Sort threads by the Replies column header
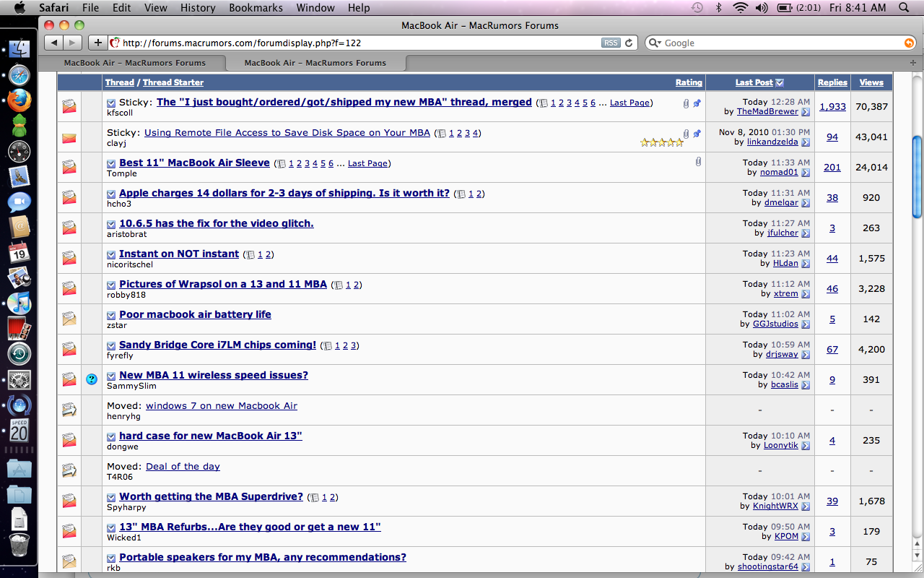The image size is (924, 578). click(x=832, y=82)
